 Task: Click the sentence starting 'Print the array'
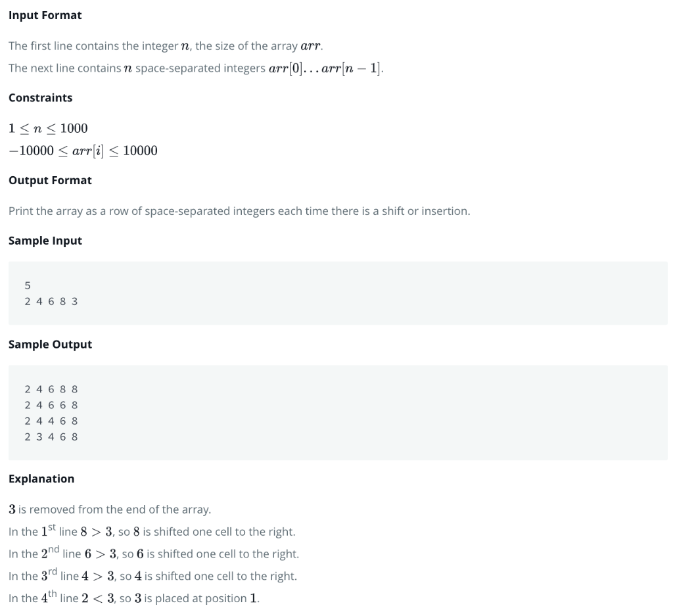pyautogui.click(x=239, y=211)
